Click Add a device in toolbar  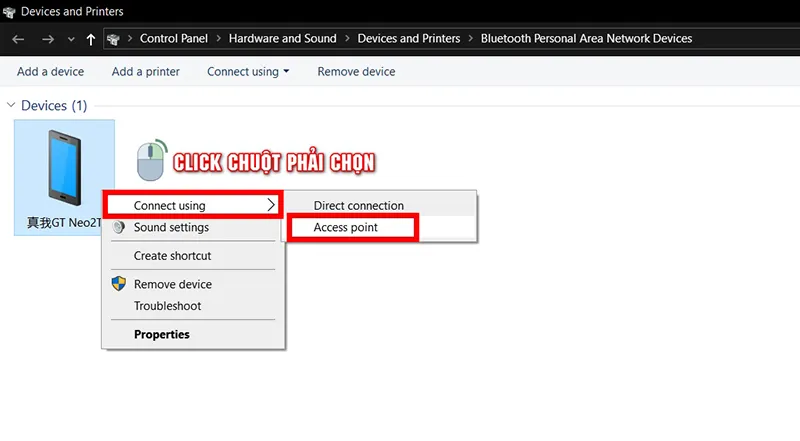[51, 71]
